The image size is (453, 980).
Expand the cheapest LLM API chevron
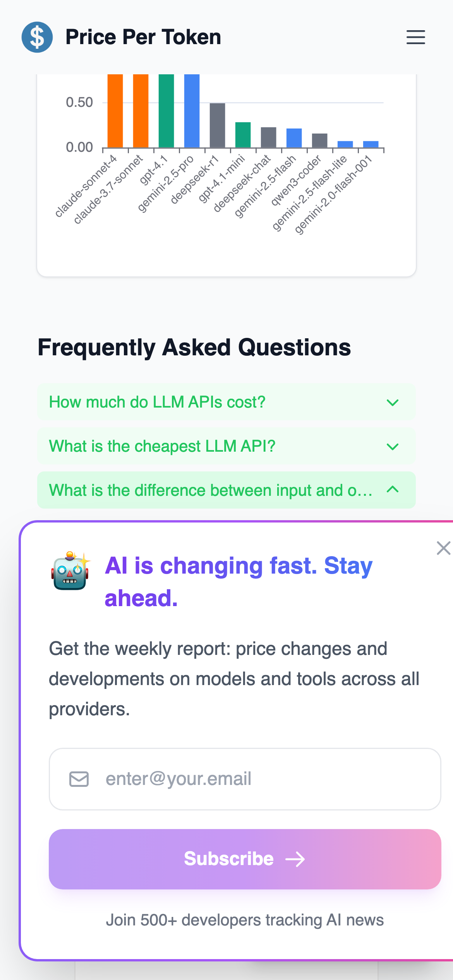point(393,447)
